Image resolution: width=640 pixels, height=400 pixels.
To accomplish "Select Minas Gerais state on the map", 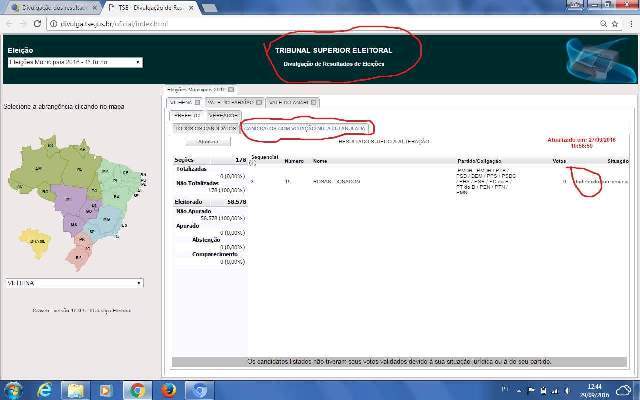I will point(106,220).
